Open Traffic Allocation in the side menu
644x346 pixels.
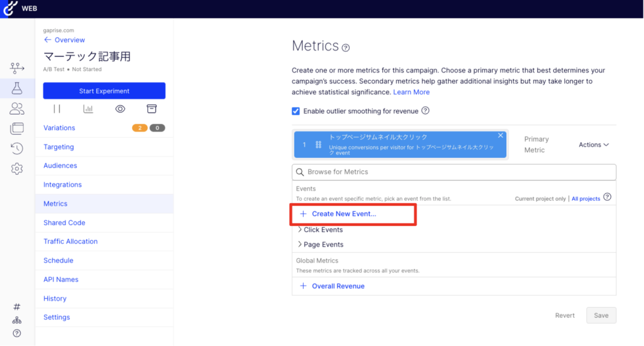click(70, 242)
